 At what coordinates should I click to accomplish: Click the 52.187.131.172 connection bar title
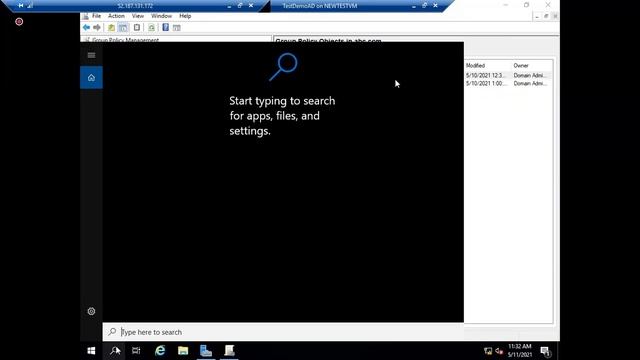point(135,6)
